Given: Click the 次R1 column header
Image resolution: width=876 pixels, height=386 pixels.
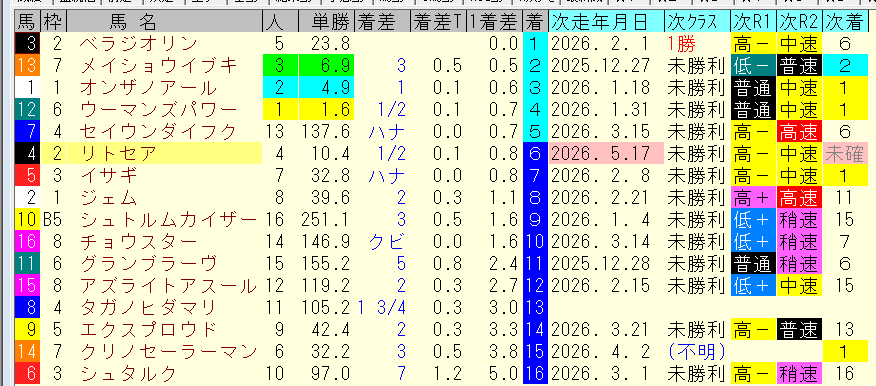Looking at the screenshot, I should [x=753, y=22].
